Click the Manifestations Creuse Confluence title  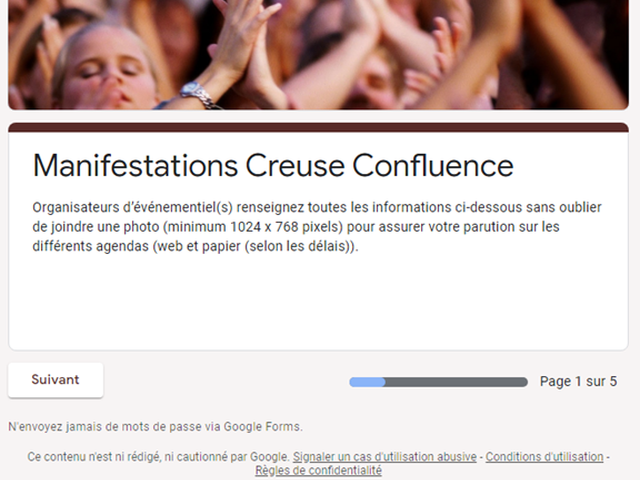pos(273,165)
